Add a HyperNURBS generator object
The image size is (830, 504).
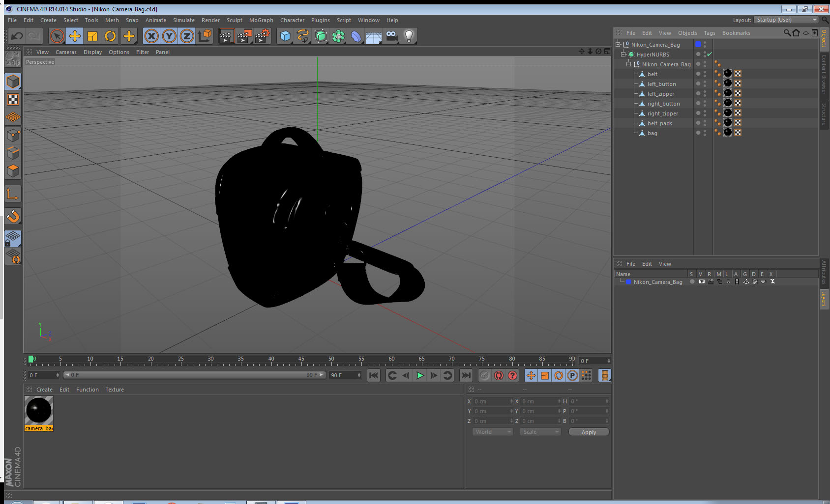click(x=321, y=36)
